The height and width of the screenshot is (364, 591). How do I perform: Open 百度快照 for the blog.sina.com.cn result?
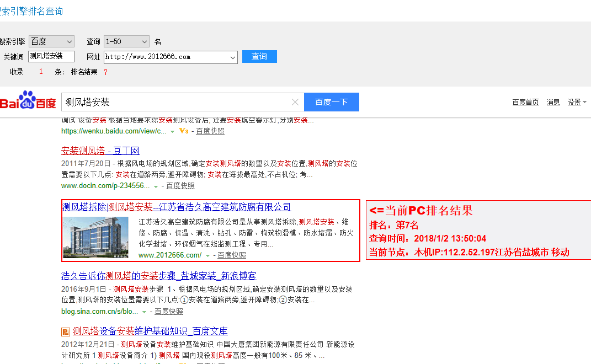[x=168, y=312]
